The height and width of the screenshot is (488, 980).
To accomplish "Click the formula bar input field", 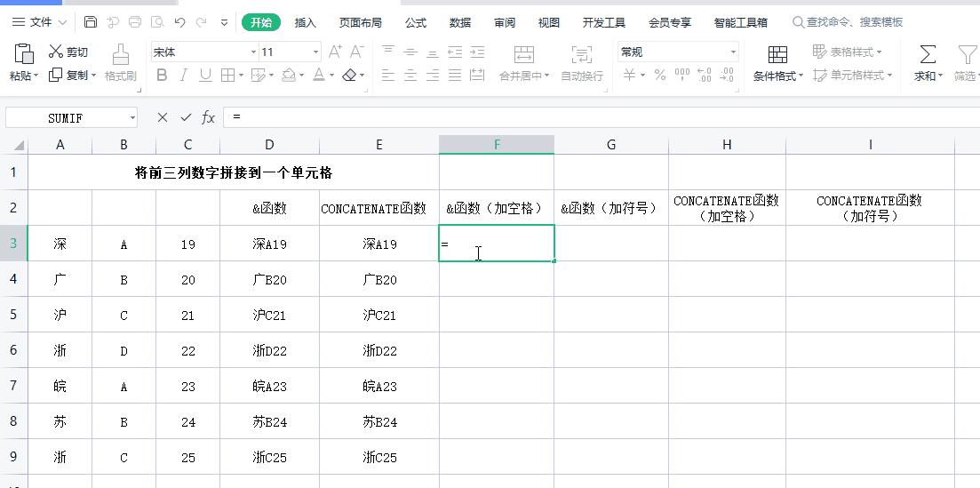I will pos(602,117).
